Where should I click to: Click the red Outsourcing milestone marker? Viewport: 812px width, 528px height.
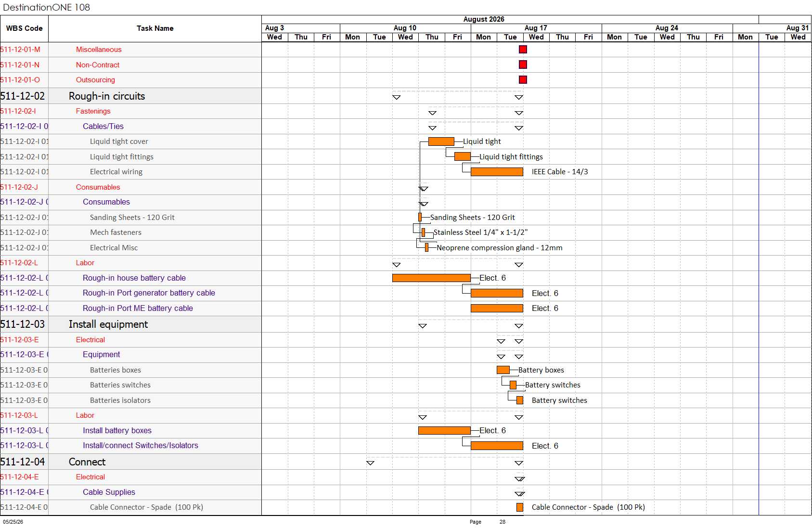click(x=523, y=79)
